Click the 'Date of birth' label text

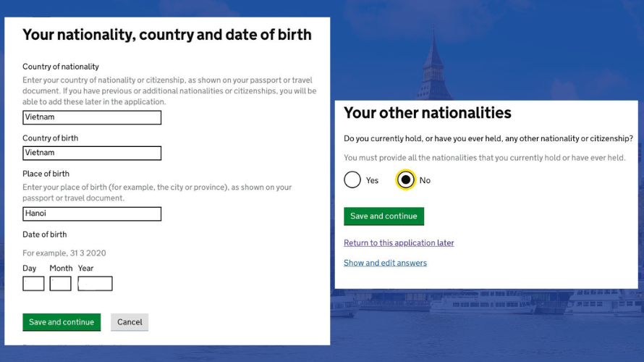tap(45, 235)
